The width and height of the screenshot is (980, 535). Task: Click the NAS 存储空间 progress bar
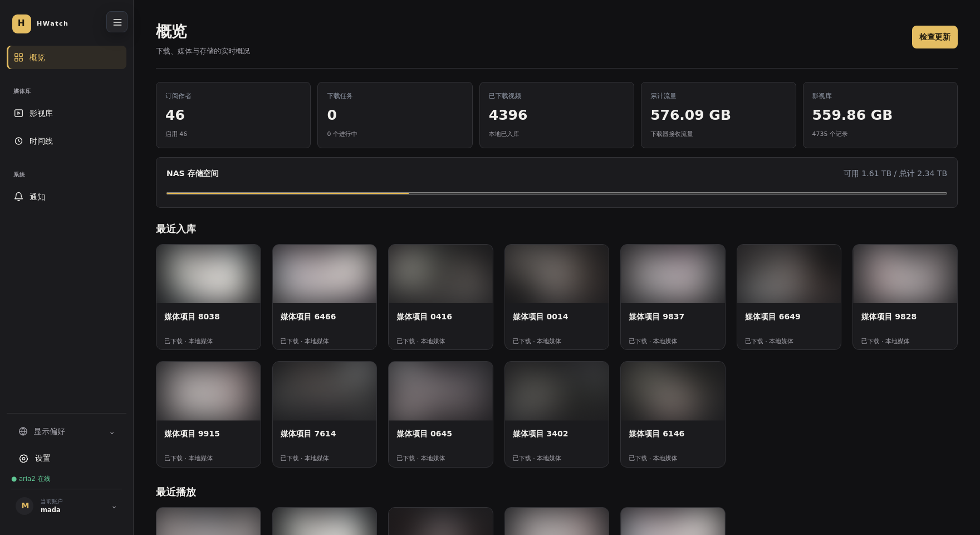557,193
